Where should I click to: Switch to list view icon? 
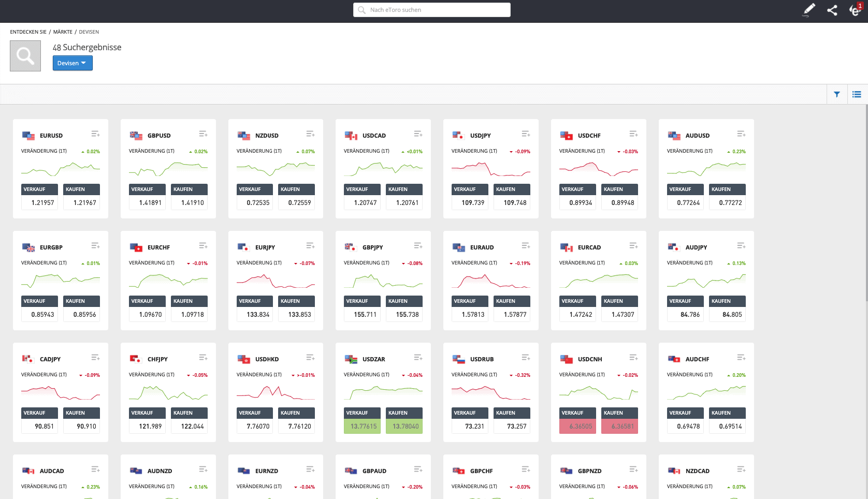(x=857, y=94)
